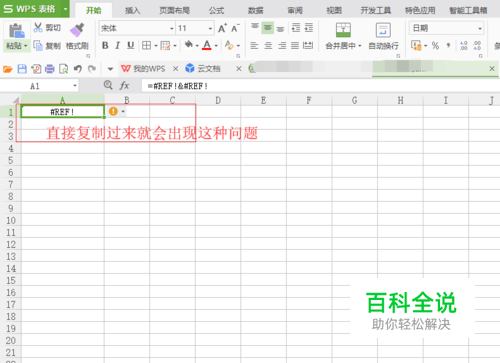The image size is (500, 363).
Task: Click distributed alignment icon
Action: pyautogui.click(x=308, y=45)
